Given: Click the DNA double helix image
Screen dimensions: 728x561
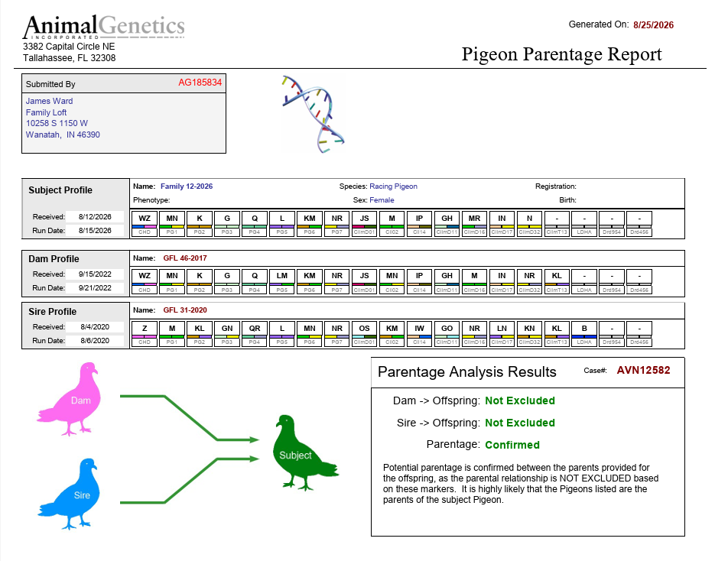Looking at the screenshot, I should click(x=313, y=115).
